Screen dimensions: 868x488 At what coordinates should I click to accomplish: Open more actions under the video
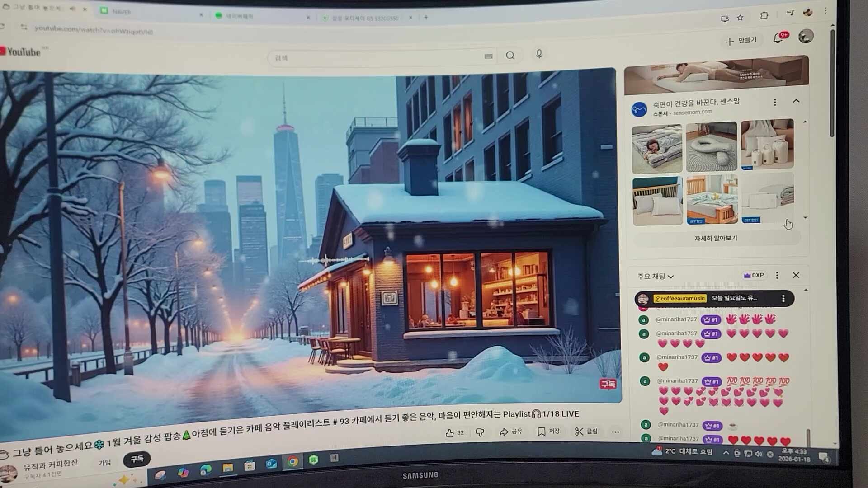pos(615,432)
